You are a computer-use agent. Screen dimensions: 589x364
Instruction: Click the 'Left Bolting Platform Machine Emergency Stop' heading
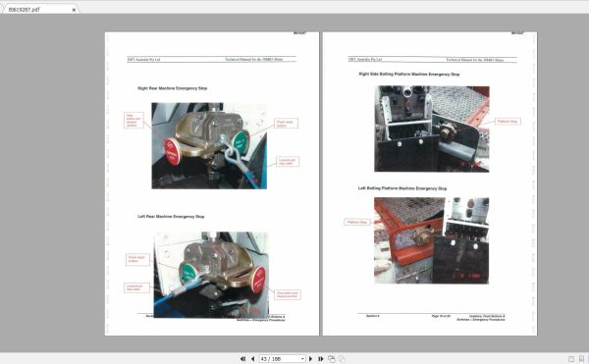point(402,188)
